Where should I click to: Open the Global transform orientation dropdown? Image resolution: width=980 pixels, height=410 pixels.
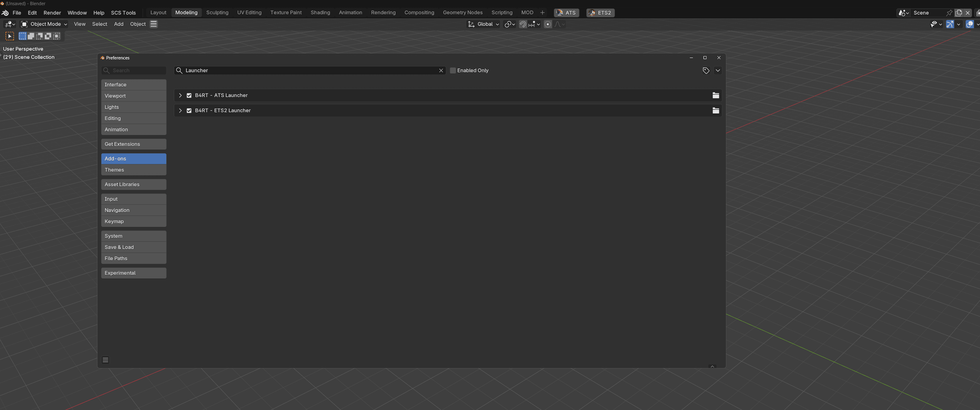tap(483, 24)
